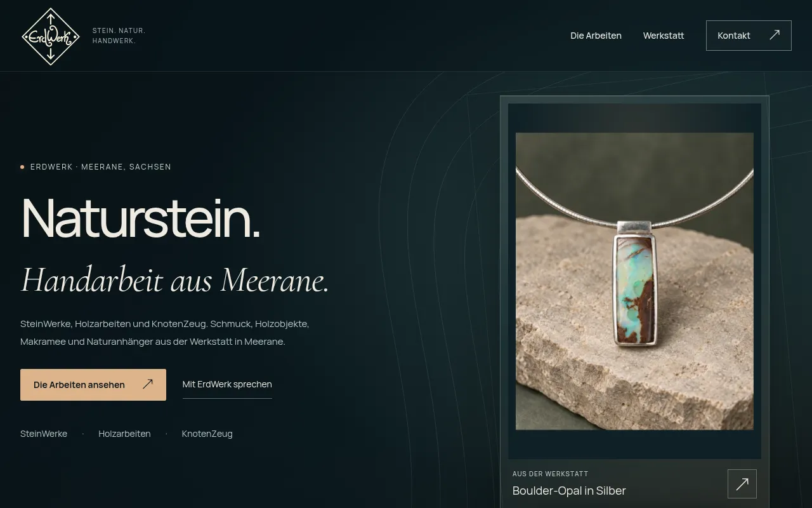Click the Handarbeit aus Meerane. subheading

pos(175,280)
